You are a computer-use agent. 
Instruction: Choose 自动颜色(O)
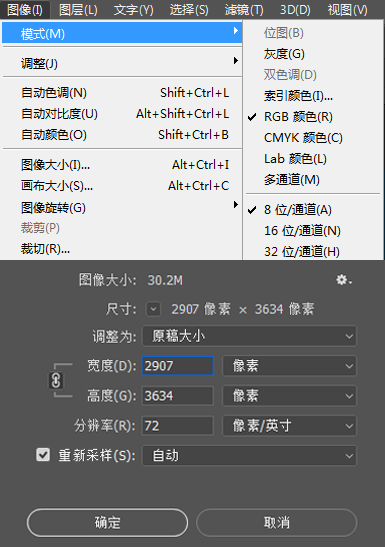tap(122, 135)
